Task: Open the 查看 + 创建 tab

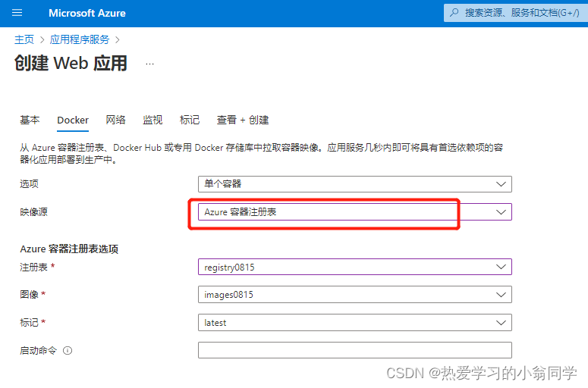Action: (x=243, y=120)
